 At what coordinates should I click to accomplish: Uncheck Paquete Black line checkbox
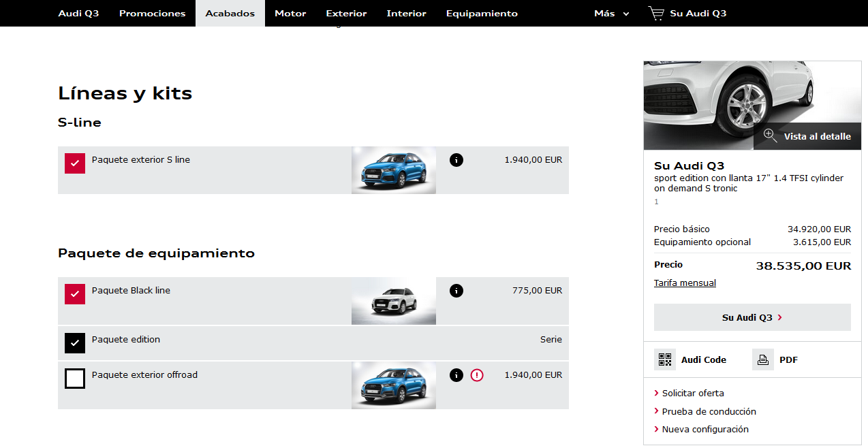[x=75, y=294]
